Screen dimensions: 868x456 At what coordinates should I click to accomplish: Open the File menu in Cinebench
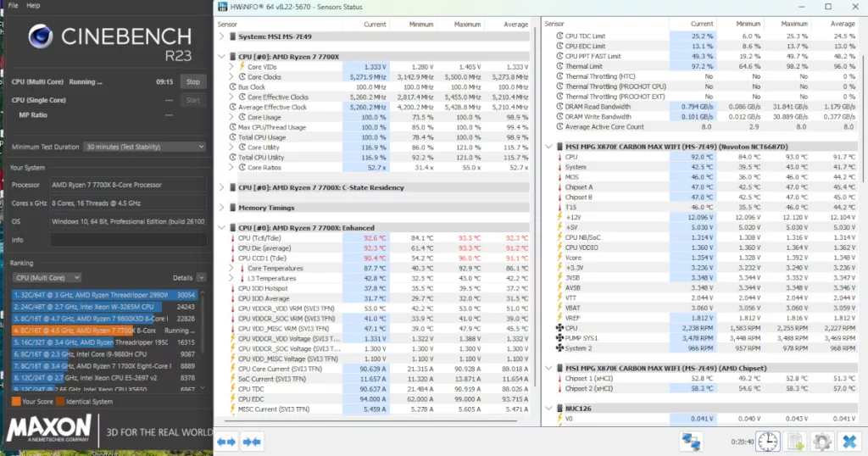pyautogui.click(x=13, y=6)
